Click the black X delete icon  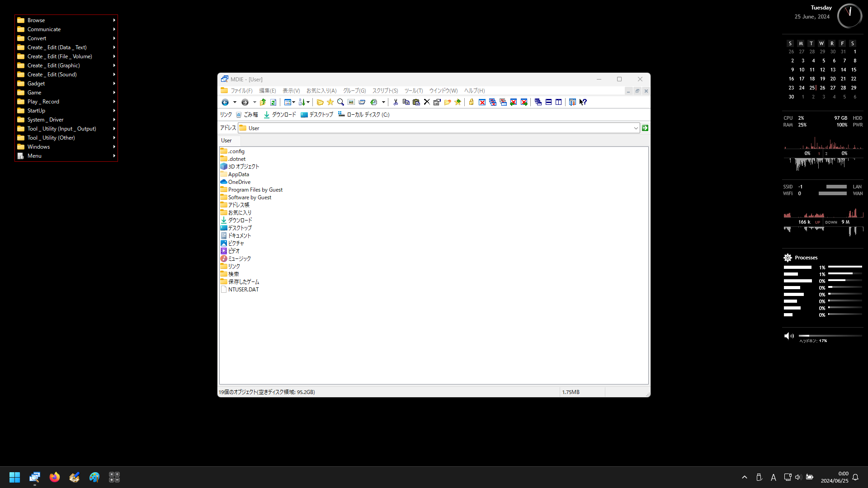tap(426, 102)
